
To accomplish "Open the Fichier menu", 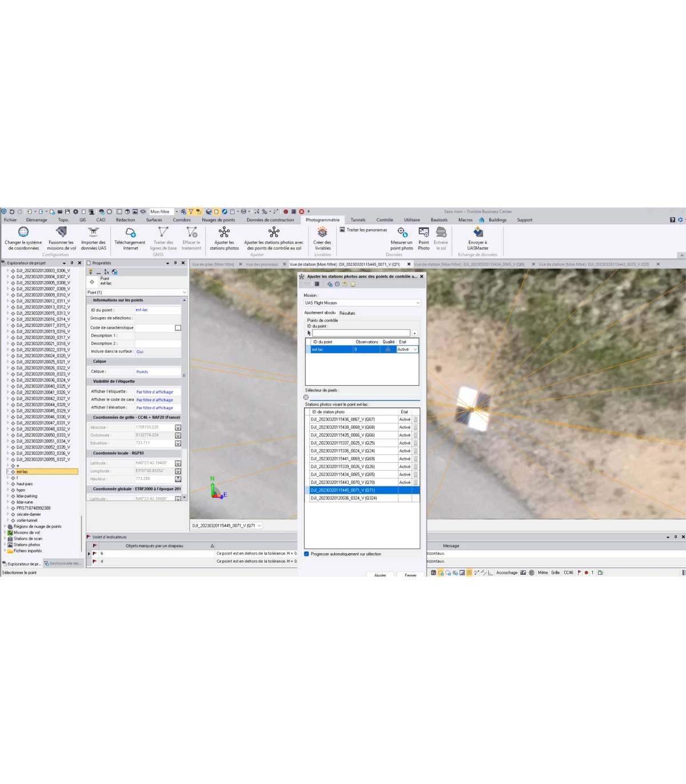I will coord(11,220).
